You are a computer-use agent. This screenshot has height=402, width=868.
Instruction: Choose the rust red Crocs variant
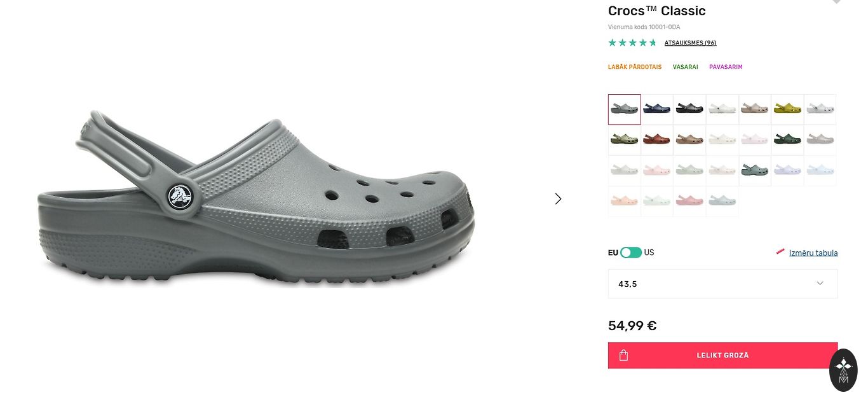[657, 139]
